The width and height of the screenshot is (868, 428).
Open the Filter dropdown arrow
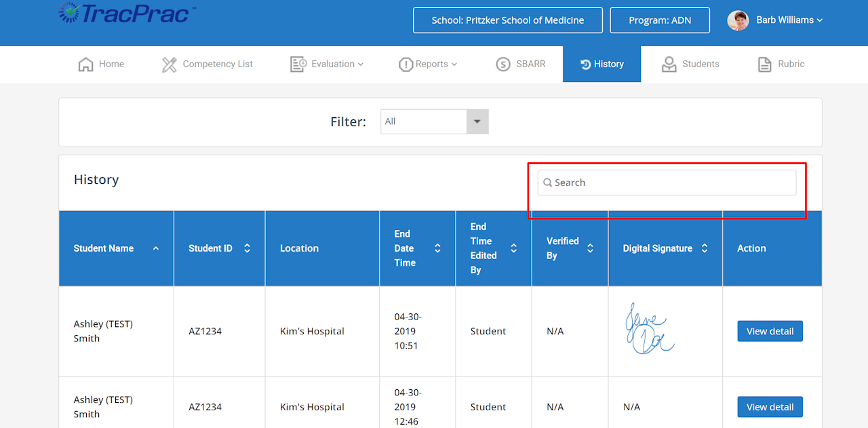[477, 121]
